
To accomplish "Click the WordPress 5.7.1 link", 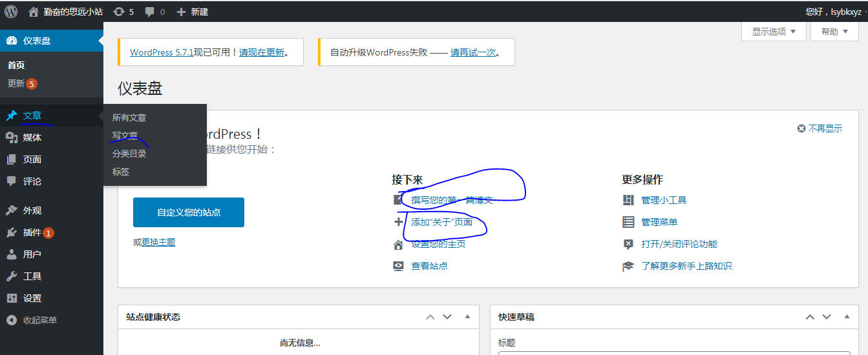I will [162, 52].
